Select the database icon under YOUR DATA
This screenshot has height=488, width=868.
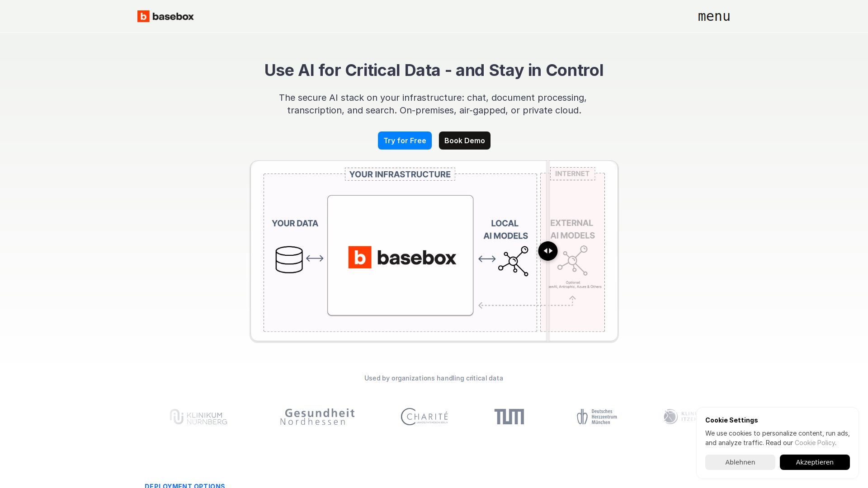(x=289, y=259)
